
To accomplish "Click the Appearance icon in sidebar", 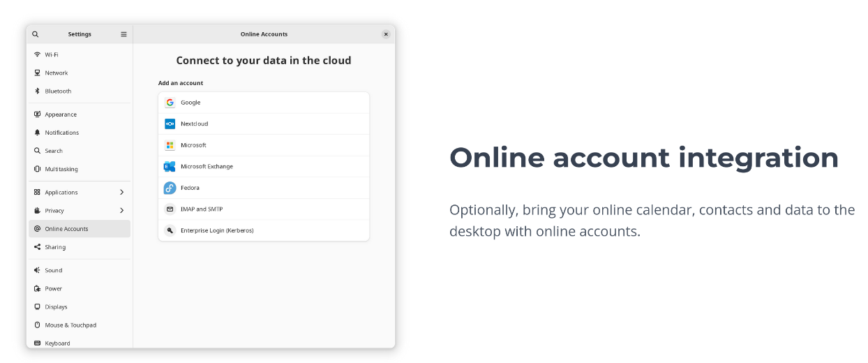I will pos(38,114).
